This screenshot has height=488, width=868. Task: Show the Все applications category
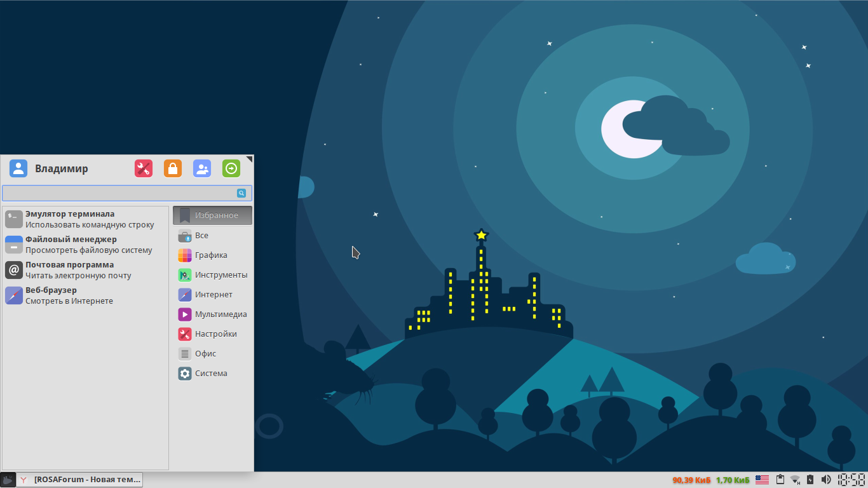212,236
